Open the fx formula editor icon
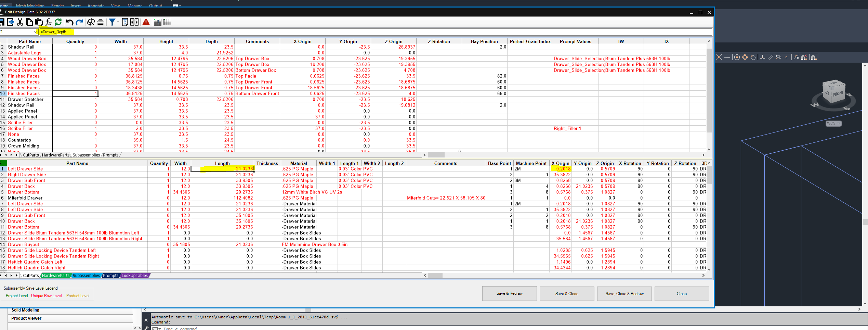 pos(49,22)
